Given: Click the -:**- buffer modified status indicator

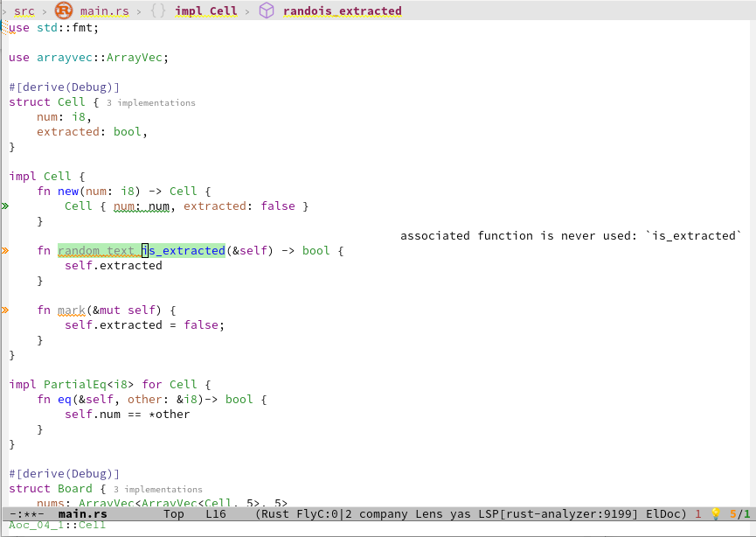Looking at the screenshot, I should pos(26,514).
